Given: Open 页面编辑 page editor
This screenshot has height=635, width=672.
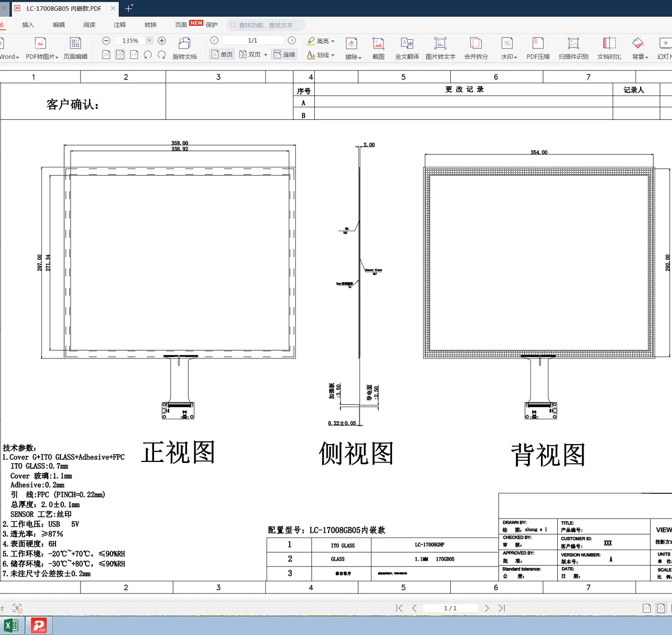Looking at the screenshot, I should (75, 48).
